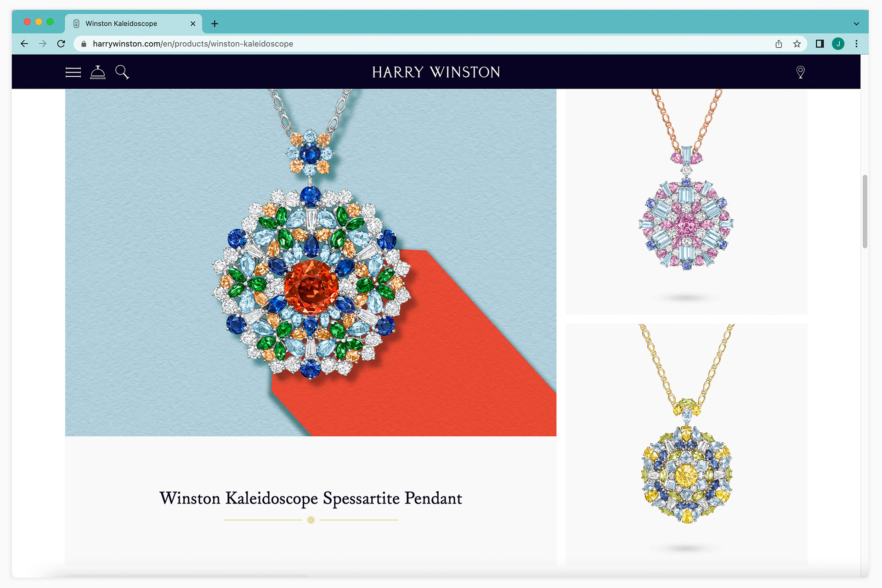Viewport: 882px width, 588px height.
Task: Reload the current page
Action: point(61,44)
